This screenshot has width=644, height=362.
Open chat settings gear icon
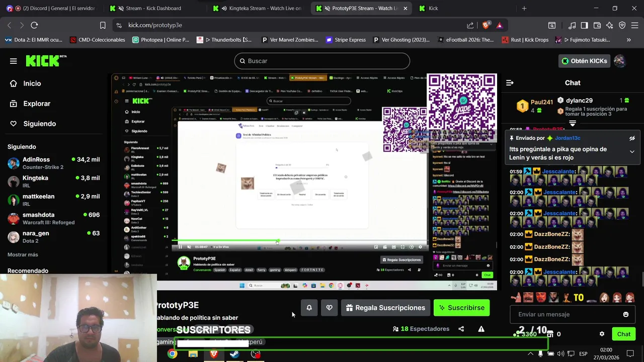pos(602,334)
